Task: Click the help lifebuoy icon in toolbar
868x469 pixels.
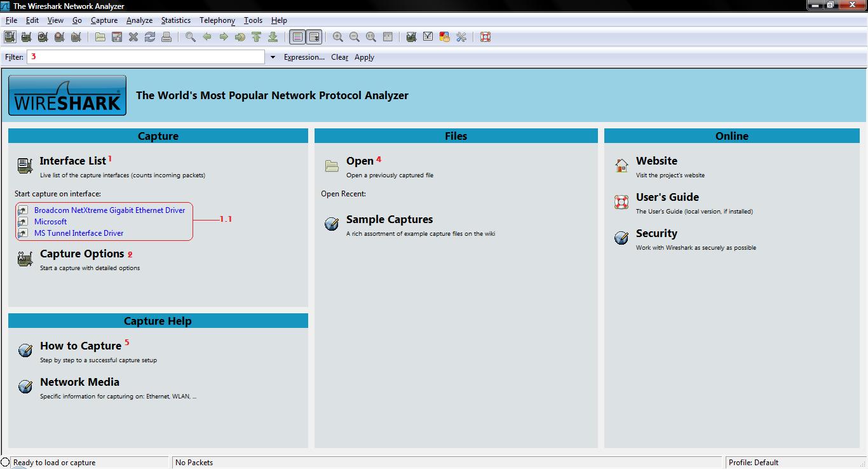Action: click(x=485, y=37)
